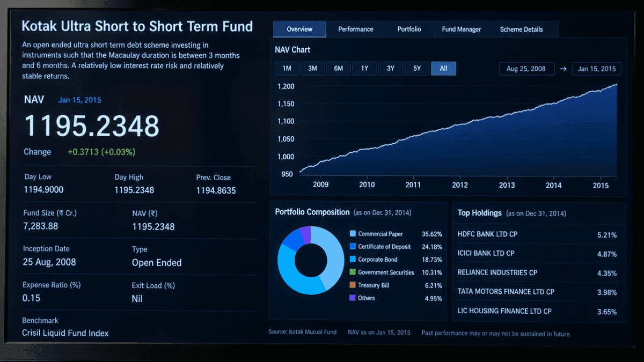This screenshot has width=644, height=362.
Task: Click the Kotak Ultra Short fund title
Action: pos(137,26)
